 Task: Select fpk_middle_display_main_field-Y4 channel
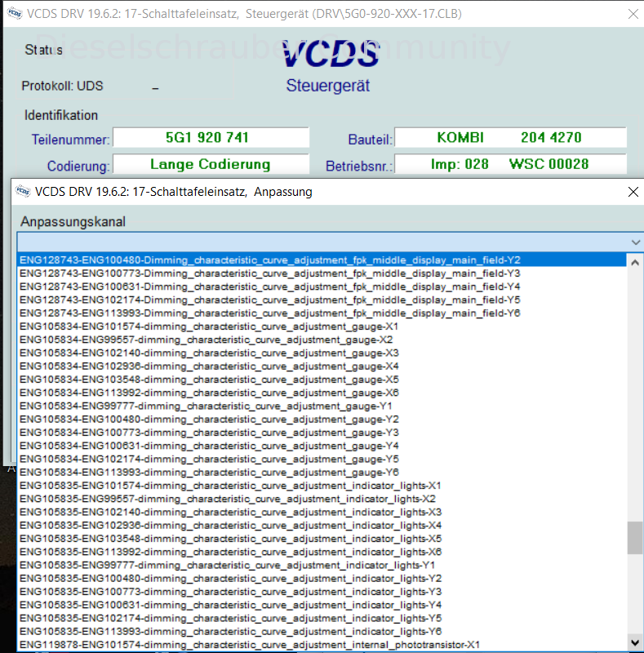point(322,287)
